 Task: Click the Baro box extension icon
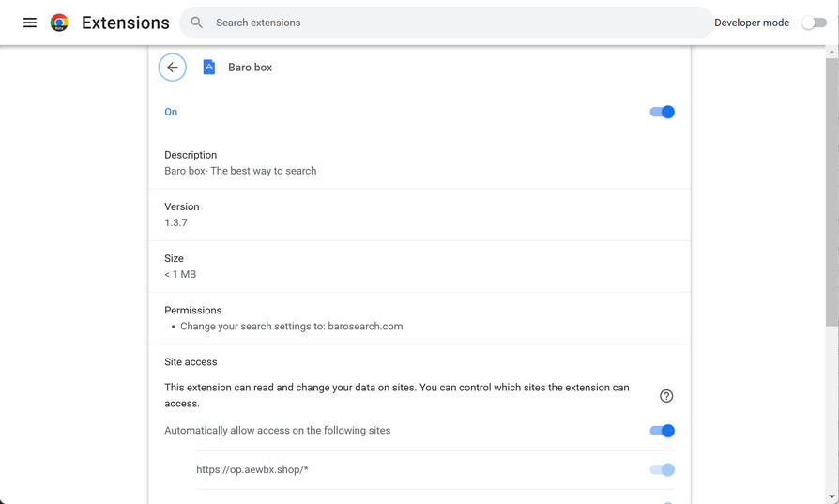pyautogui.click(x=209, y=68)
